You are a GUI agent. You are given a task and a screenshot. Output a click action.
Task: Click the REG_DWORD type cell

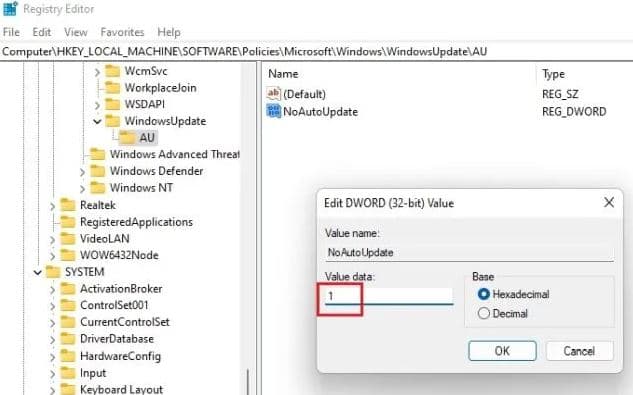(x=574, y=112)
